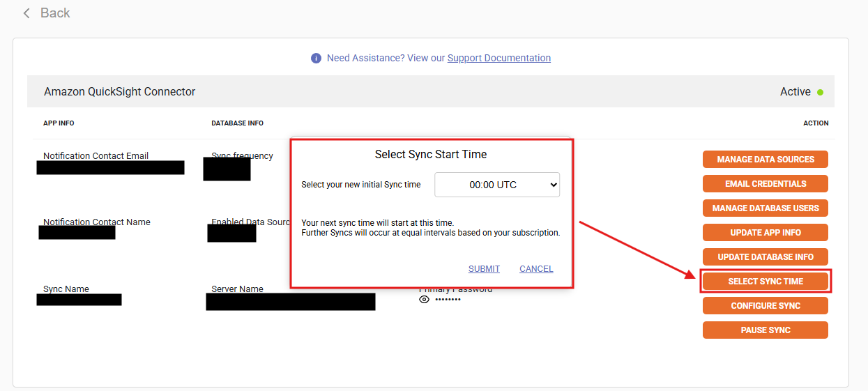Click the blue info icon beside Need Assistance

[x=316, y=59]
